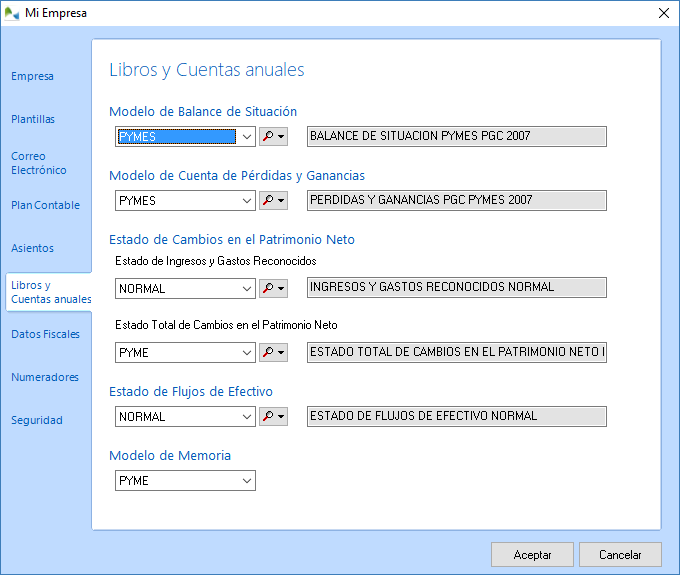
Task: Close the Mi Empresa dialog
Action: point(664,13)
